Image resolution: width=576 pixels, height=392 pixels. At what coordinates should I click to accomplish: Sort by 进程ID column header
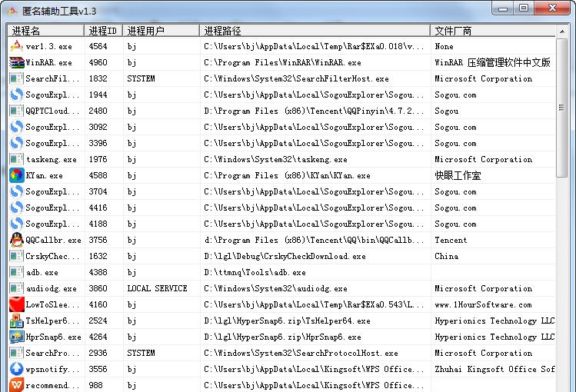point(103,31)
